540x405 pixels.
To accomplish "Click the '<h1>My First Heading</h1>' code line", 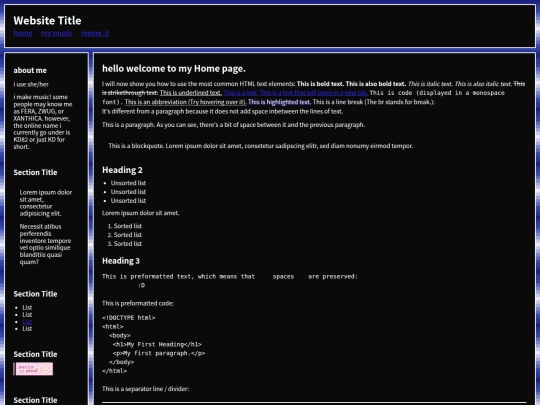I will 157,344.
